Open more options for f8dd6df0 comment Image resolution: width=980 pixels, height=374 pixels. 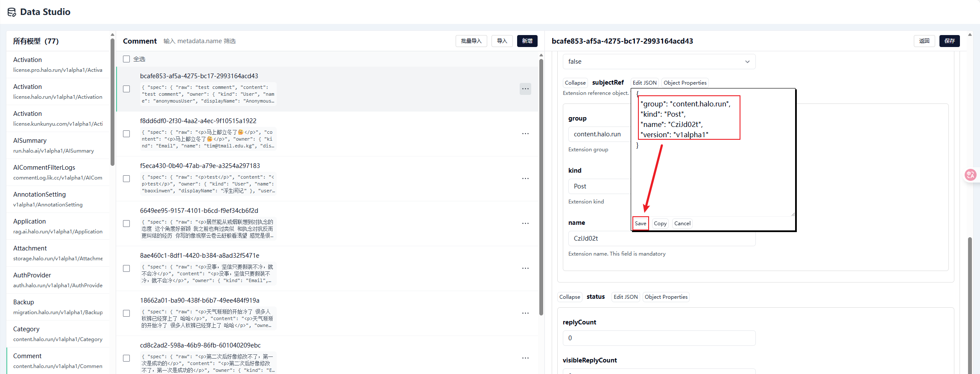click(525, 134)
